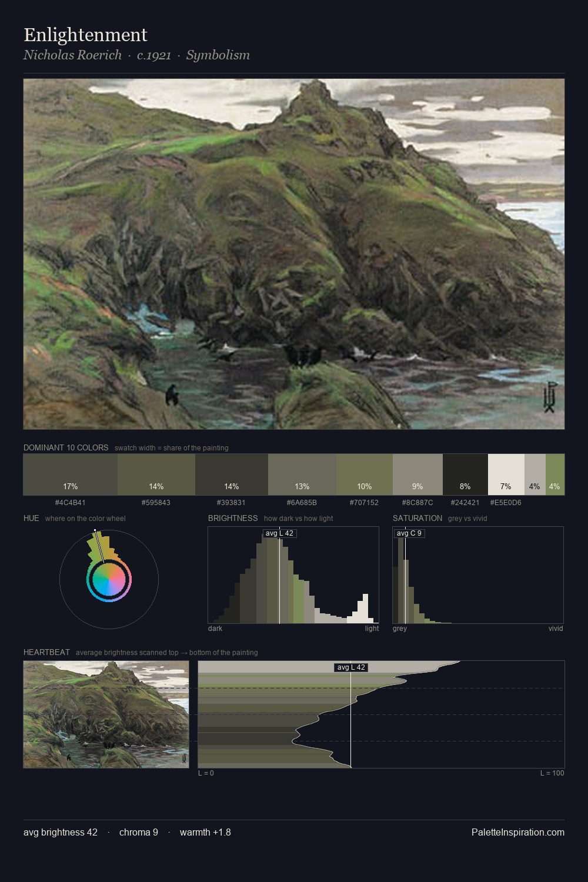This screenshot has height=882, width=588.
Task: Open the small heartbeat painting thumbnail
Action: coord(106,714)
